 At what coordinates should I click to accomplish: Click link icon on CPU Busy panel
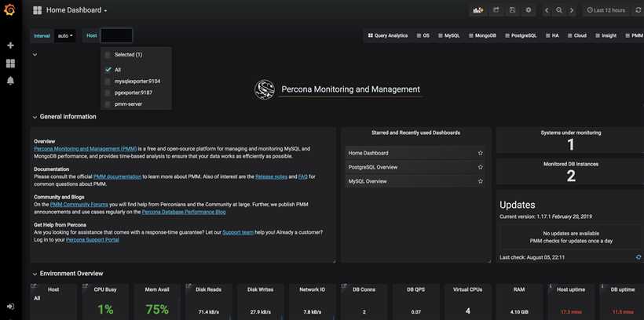click(85, 286)
